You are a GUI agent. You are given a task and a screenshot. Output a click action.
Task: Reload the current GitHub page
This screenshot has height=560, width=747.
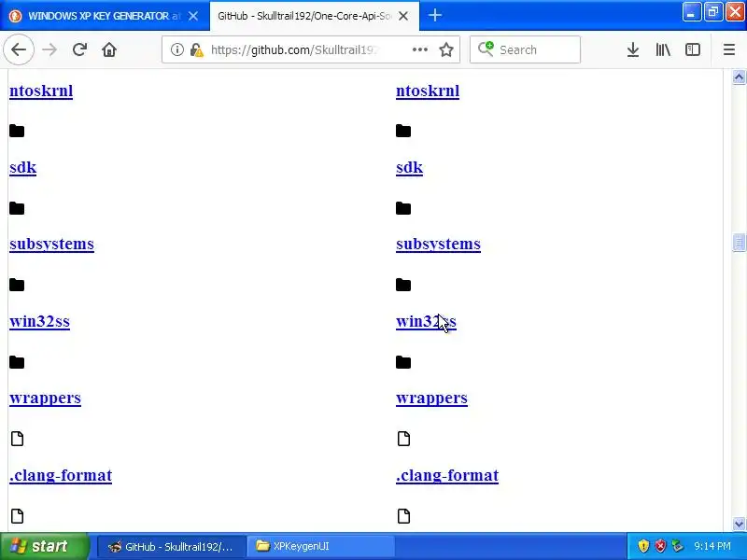click(x=79, y=49)
